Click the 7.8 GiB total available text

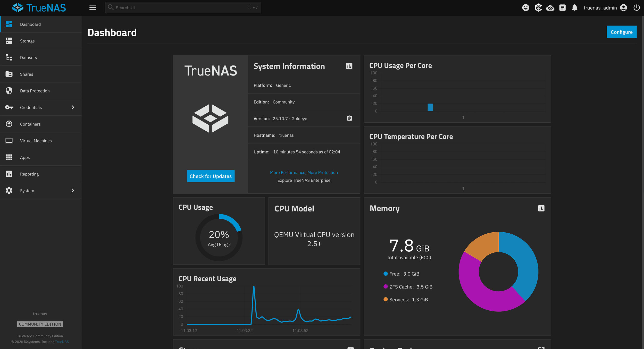click(409, 249)
